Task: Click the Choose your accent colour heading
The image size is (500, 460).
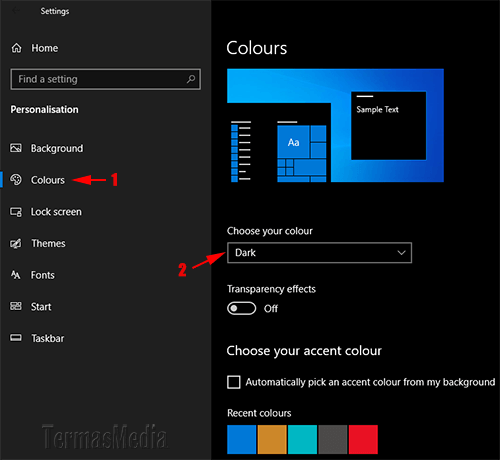Action: [304, 351]
